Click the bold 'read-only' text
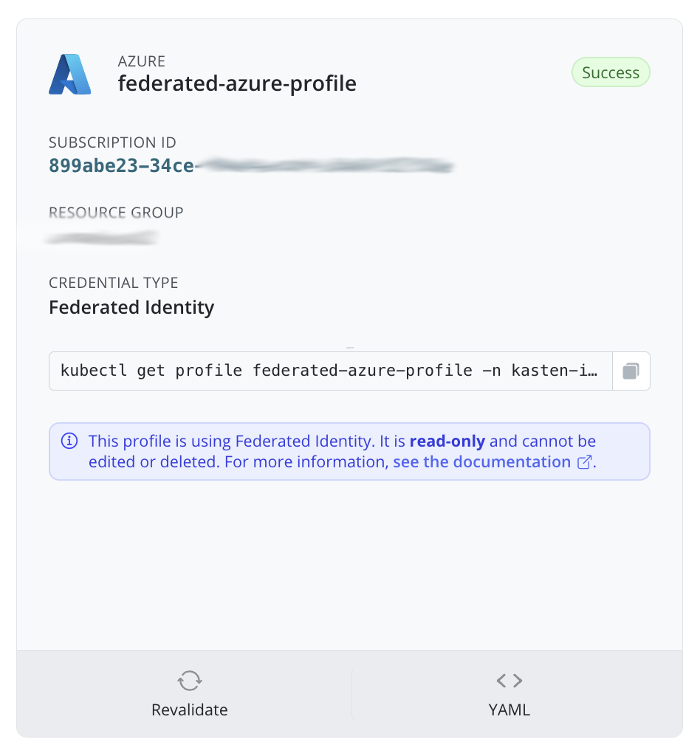 (x=447, y=441)
